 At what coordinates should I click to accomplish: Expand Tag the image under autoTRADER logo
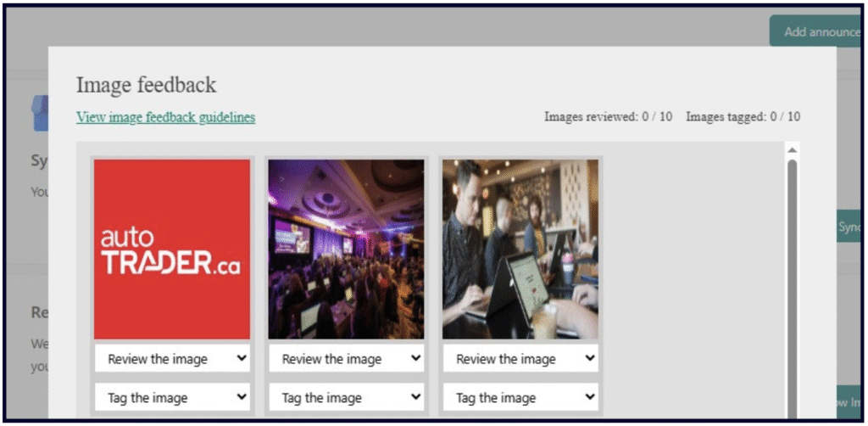tap(172, 397)
